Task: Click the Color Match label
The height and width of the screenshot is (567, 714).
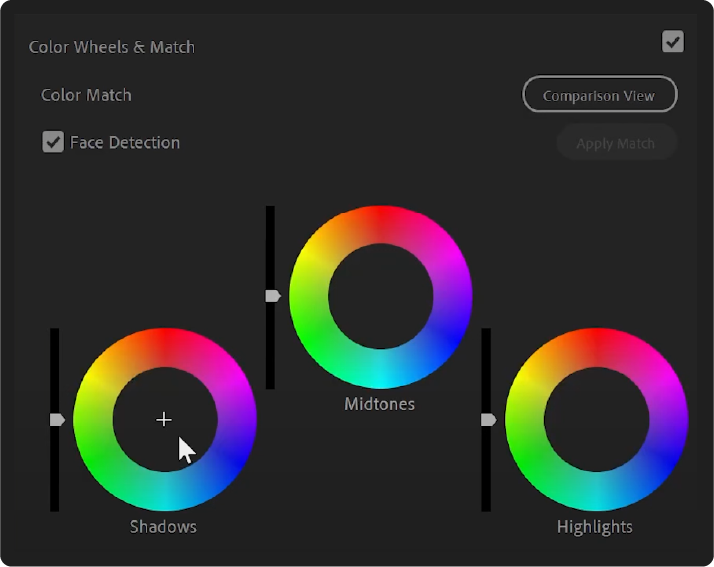Action: coord(86,95)
